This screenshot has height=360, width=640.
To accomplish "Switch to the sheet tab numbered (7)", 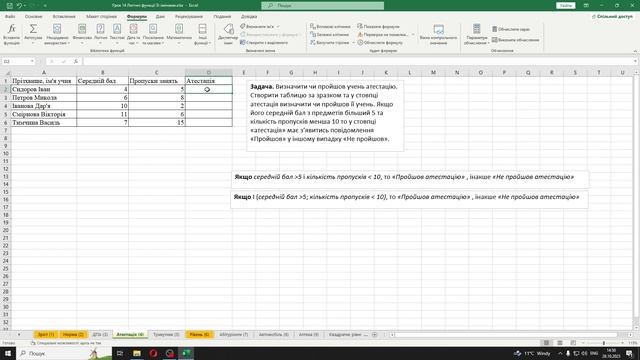I will [x=233, y=335].
